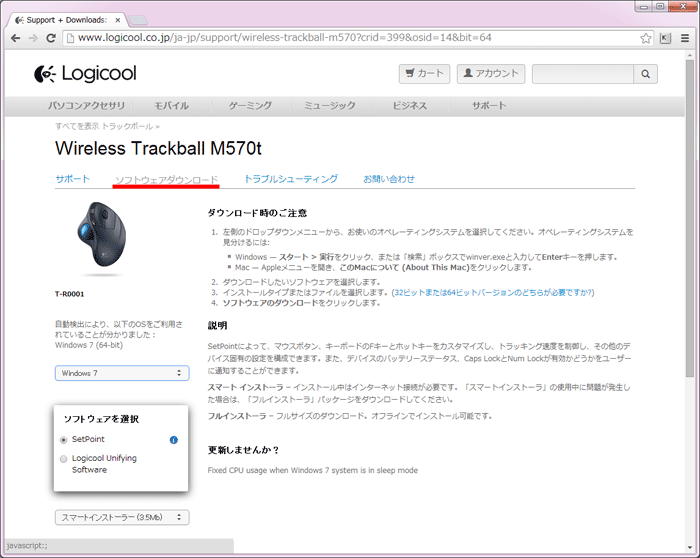This screenshot has width=700, height=558.
Task: Open the Windows 7 OS dropdown
Action: [x=122, y=373]
